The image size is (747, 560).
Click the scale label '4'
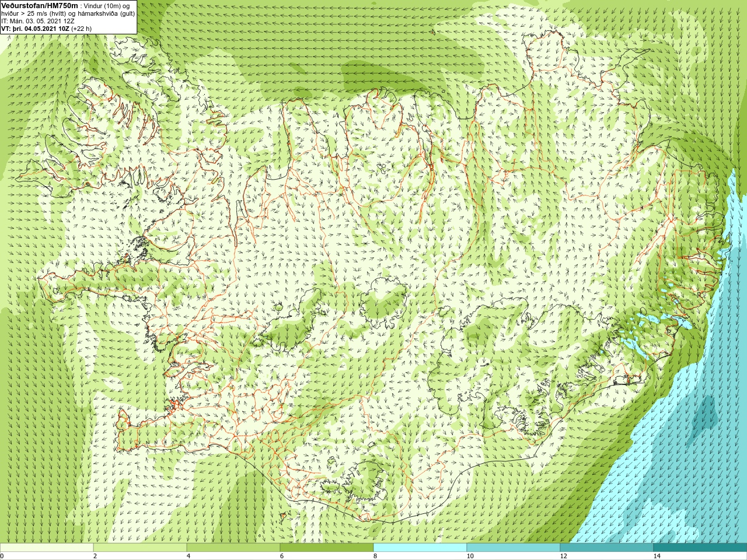189,556
